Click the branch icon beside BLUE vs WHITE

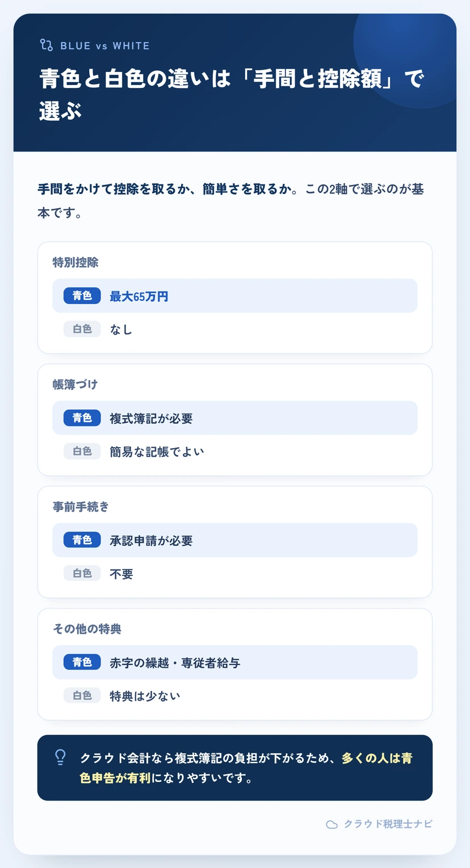click(47, 45)
